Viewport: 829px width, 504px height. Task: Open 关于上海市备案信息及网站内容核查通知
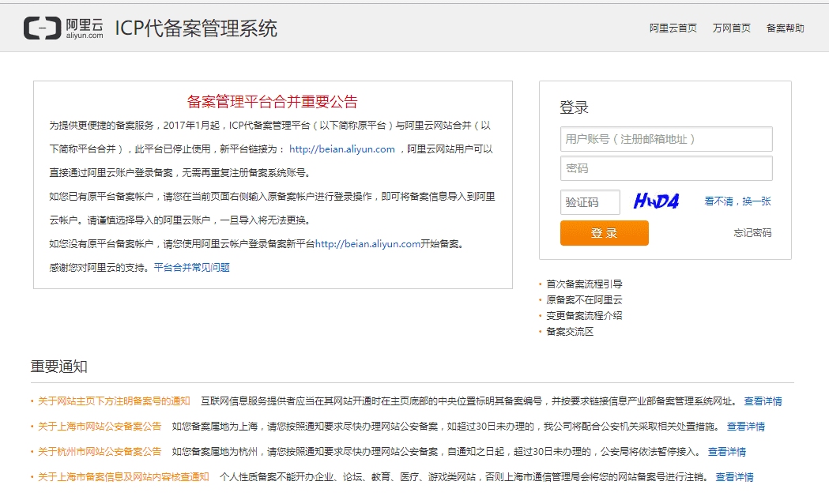point(123,477)
